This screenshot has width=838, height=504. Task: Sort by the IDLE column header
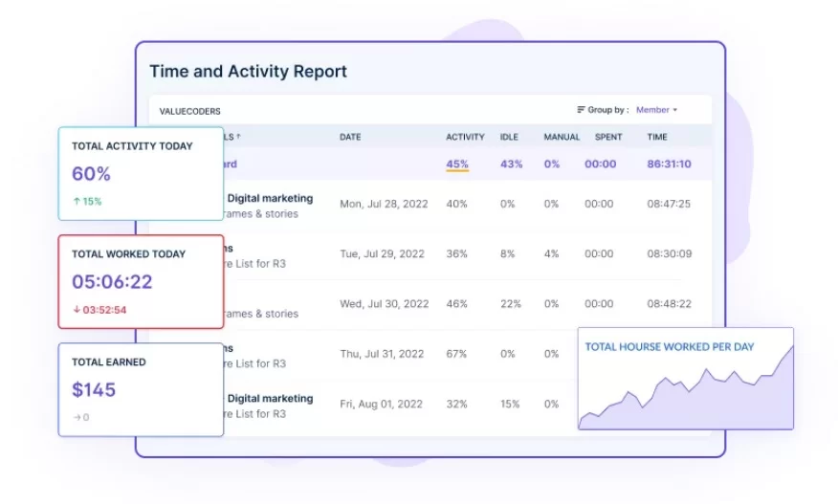[x=509, y=137]
